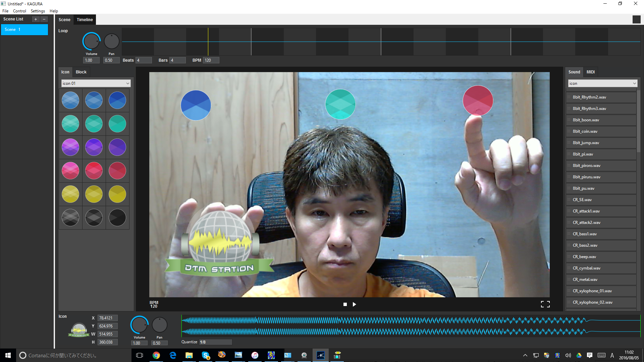Click the Beats value field

tap(144, 60)
